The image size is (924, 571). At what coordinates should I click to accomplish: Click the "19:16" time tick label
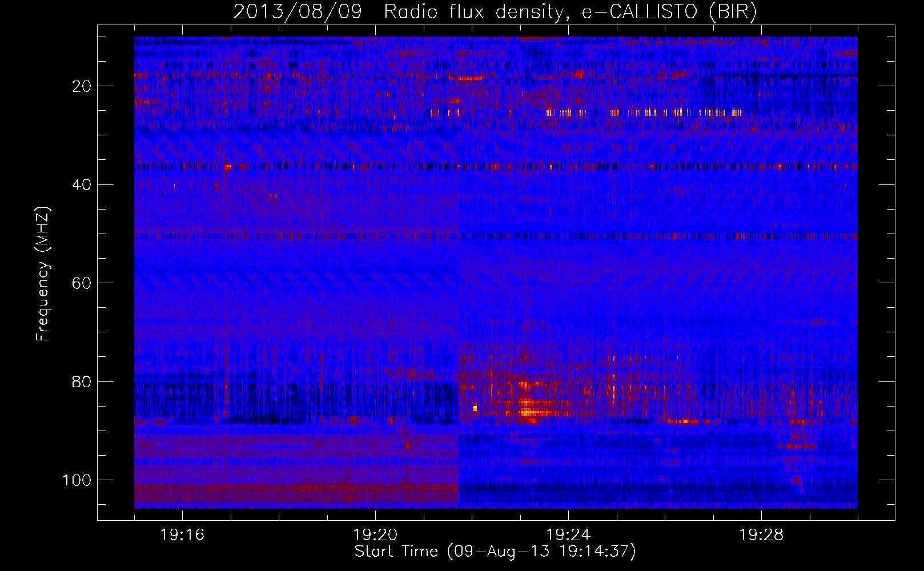182,535
